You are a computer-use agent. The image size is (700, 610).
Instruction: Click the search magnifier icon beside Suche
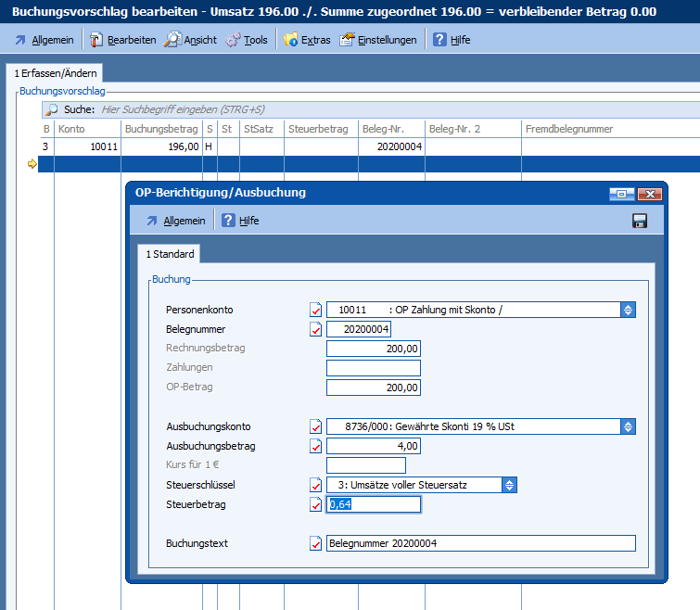(x=52, y=109)
